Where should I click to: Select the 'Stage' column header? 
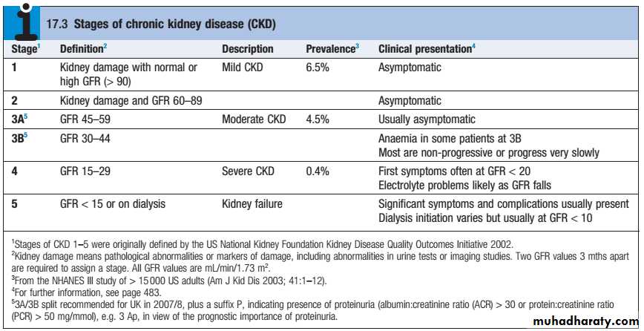tap(25, 49)
